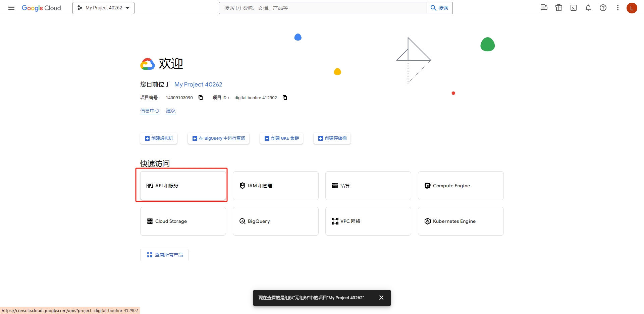Copy the project ID digital-bonfire-412902
This screenshot has width=644, height=314.
click(x=285, y=98)
